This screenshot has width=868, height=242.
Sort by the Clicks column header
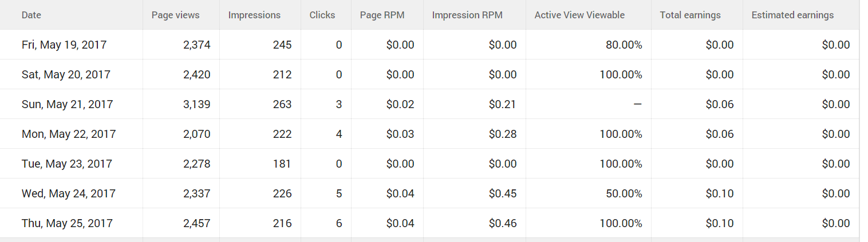322,15
